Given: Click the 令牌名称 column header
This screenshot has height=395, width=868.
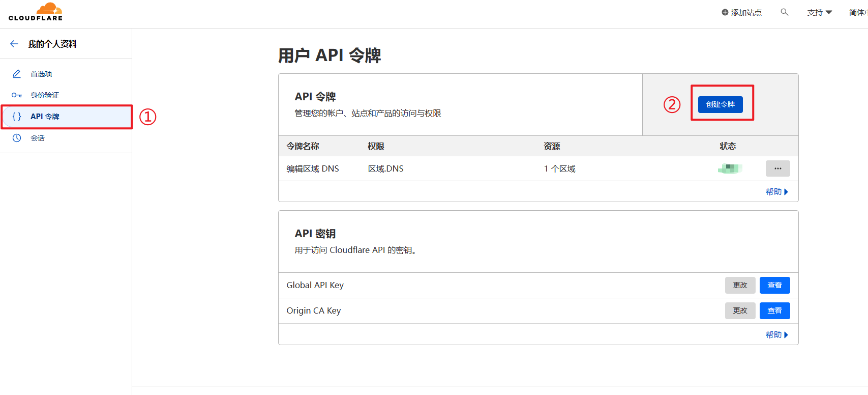Looking at the screenshot, I should [303, 146].
